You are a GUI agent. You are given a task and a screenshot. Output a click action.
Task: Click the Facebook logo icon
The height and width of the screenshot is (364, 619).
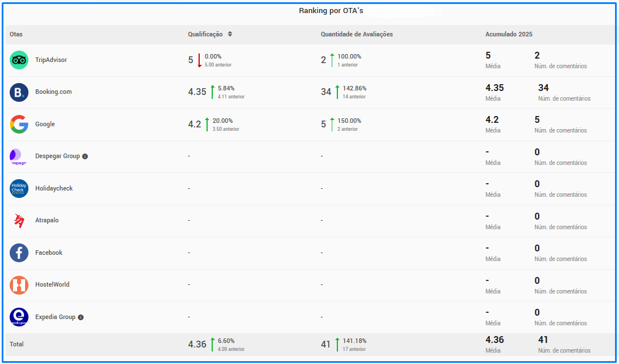tap(19, 253)
